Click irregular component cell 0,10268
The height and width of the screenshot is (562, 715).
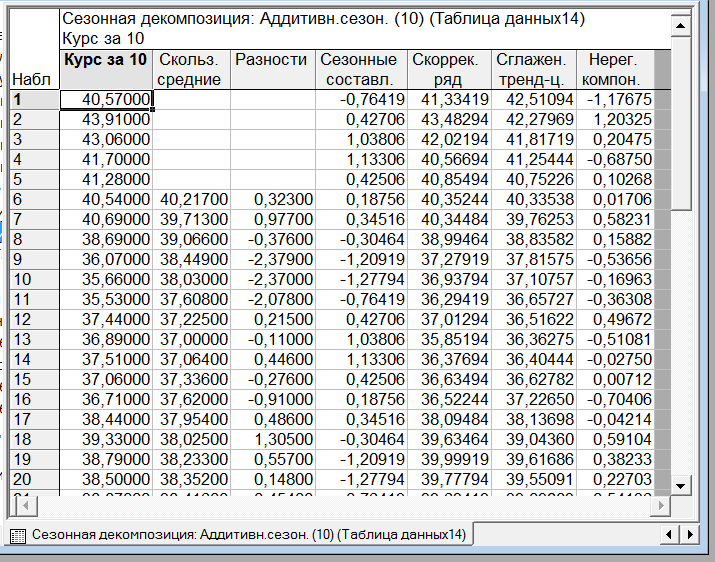(616, 179)
